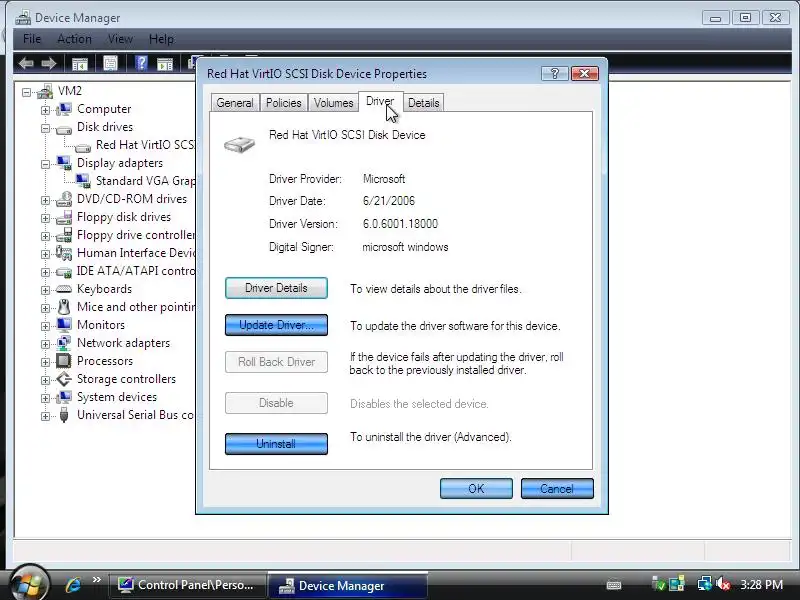Expand the Floppy disk drives node

coord(45,218)
